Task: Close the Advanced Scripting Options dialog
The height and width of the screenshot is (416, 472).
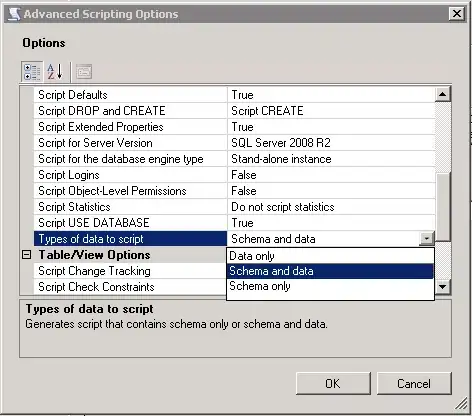Action: pos(456,14)
